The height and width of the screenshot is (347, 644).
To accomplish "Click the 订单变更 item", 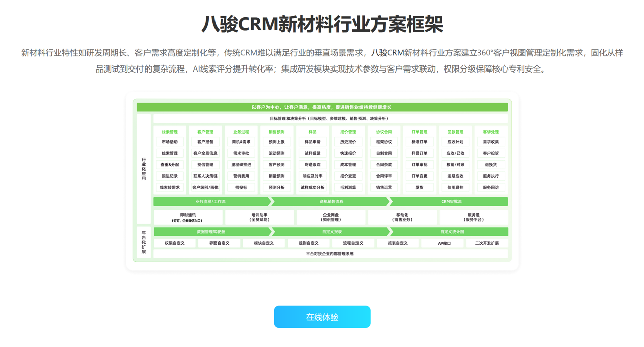I will click(x=419, y=176).
